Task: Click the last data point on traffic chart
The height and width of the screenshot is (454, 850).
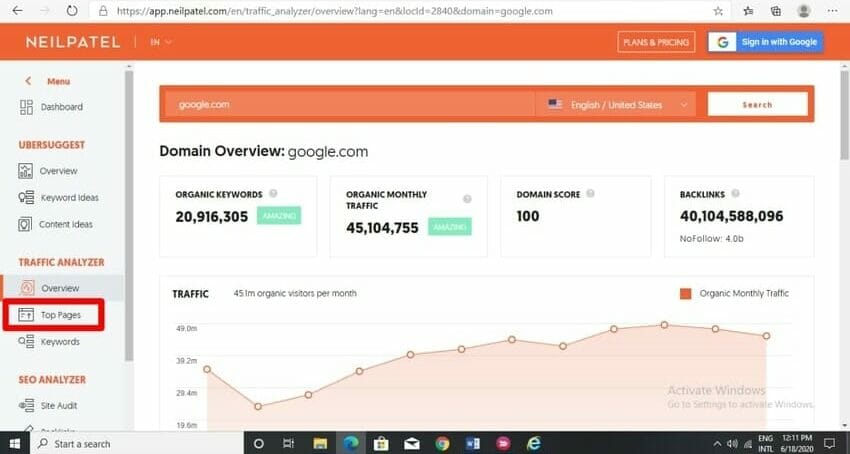Action: 766,336
